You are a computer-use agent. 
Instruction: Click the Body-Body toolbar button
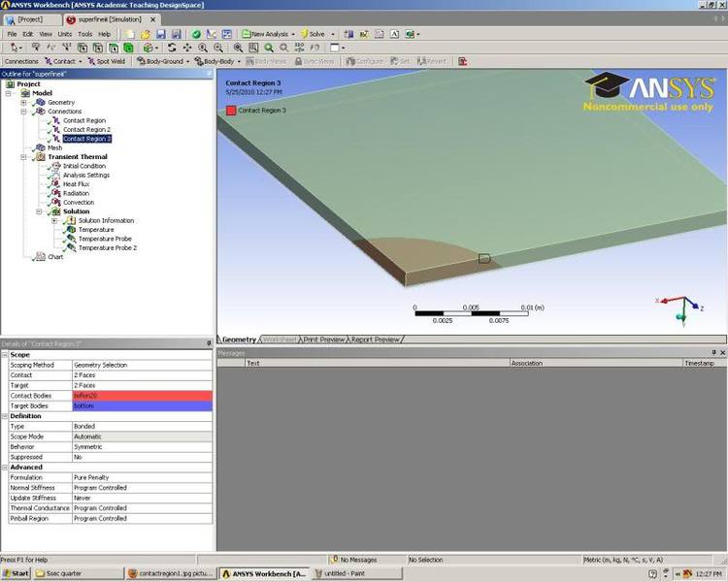tap(215, 61)
